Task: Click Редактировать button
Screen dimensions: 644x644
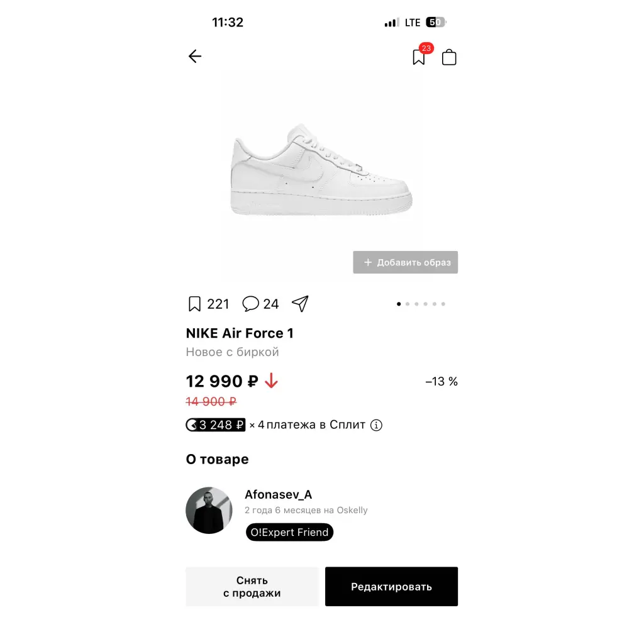Action: tap(391, 587)
